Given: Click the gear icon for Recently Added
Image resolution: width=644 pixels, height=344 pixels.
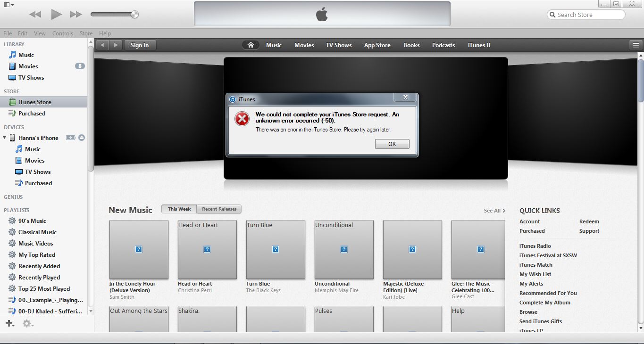Looking at the screenshot, I should tap(12, 266).
